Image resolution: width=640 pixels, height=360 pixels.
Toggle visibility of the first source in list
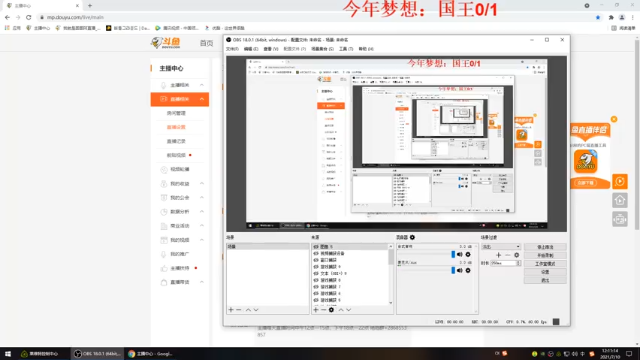pyautogui.click(x=316, y=247)
